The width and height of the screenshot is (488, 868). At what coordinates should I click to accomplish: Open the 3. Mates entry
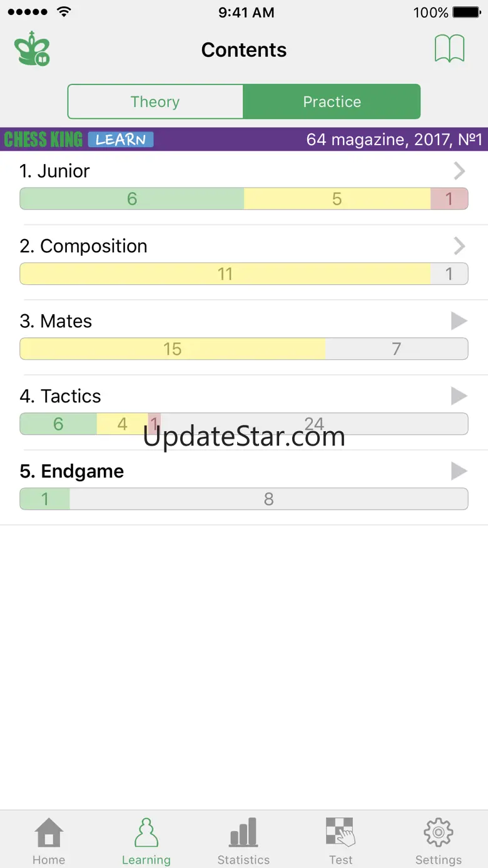[244, 337]
